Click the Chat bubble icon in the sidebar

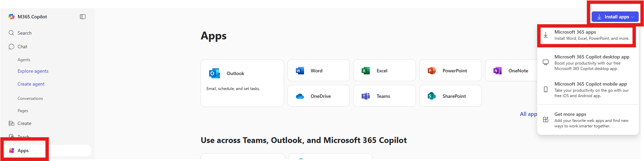coord(12,47)
